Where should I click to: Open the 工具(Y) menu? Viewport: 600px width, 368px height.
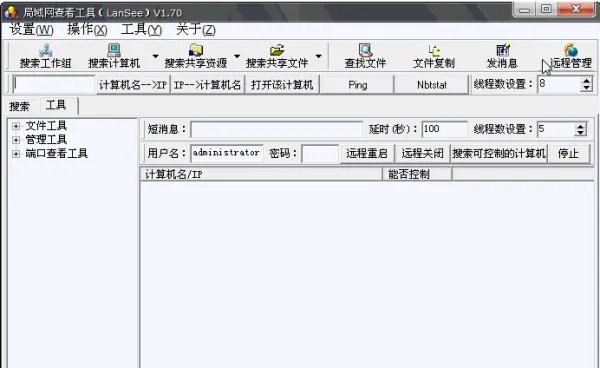[x=141, y=29]
